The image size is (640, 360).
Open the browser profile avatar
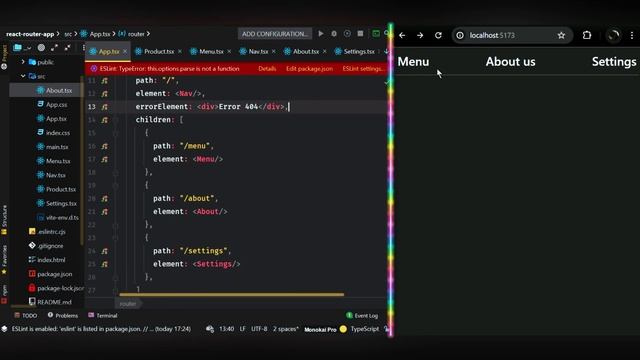coord(613,36)
